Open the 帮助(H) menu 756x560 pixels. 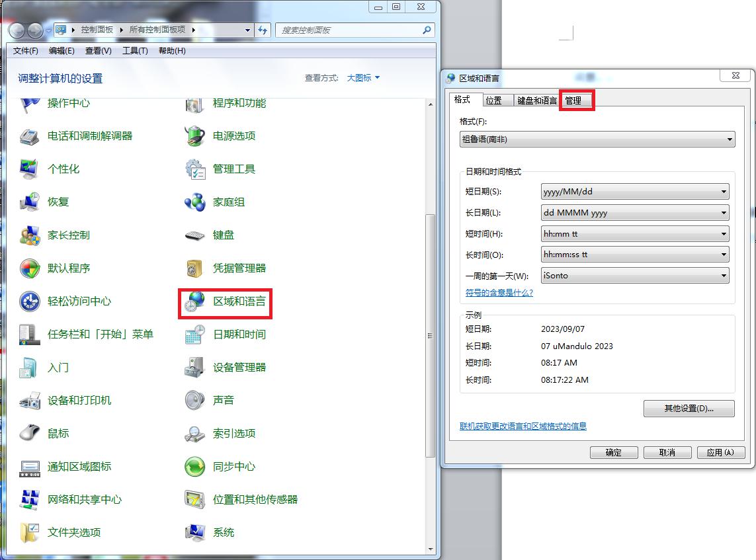(x=172, y=51)
